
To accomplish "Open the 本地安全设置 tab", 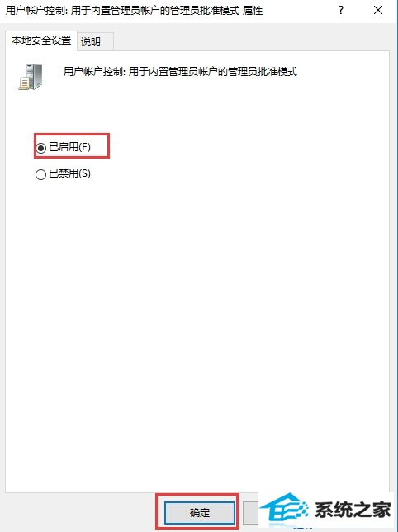I will [x=41, y=40].
